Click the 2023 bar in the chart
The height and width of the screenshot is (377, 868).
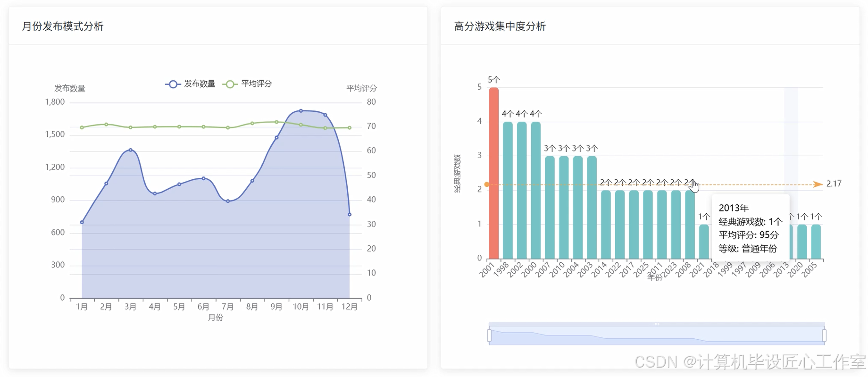(676, 225)
